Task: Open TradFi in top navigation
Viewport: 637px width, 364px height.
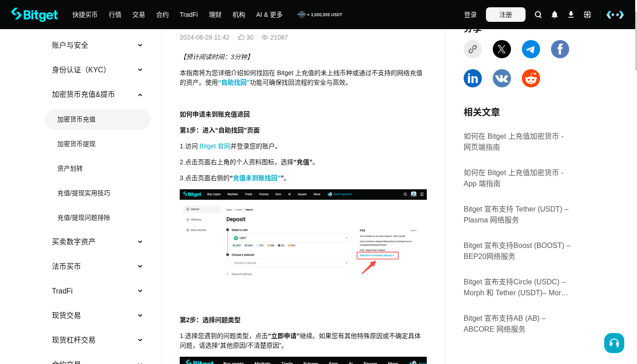Action: 189,15
